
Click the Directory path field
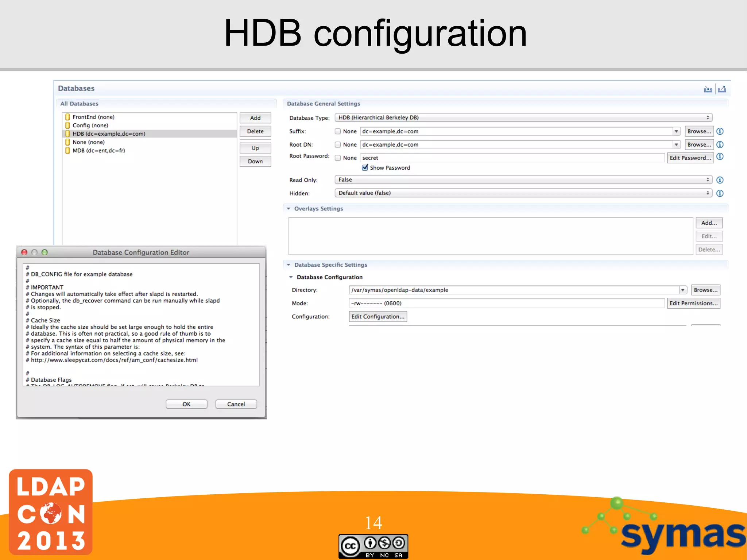click(514, 290)
